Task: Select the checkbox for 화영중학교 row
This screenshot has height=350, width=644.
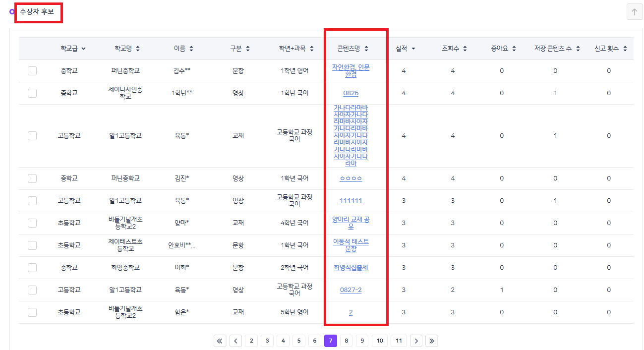Action: 32,268
